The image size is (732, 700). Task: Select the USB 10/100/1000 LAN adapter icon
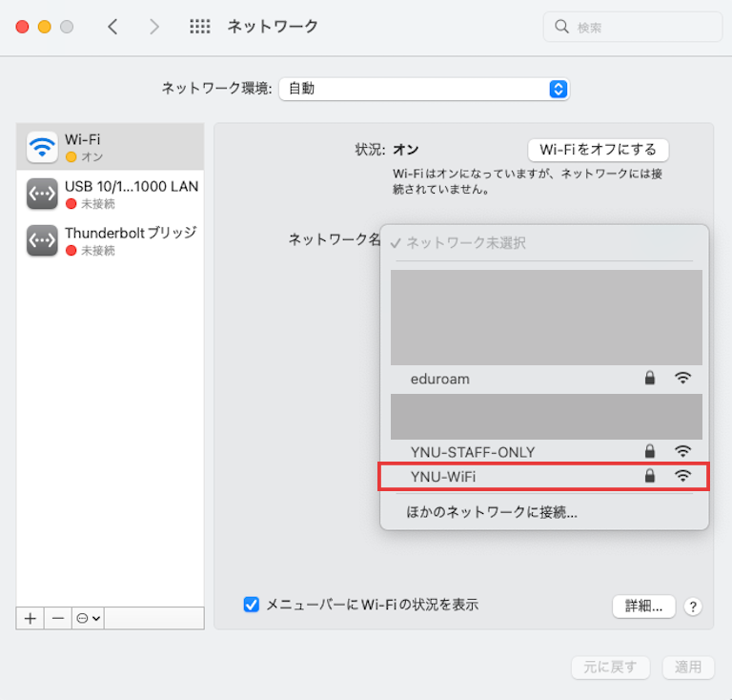pos(42,194)
